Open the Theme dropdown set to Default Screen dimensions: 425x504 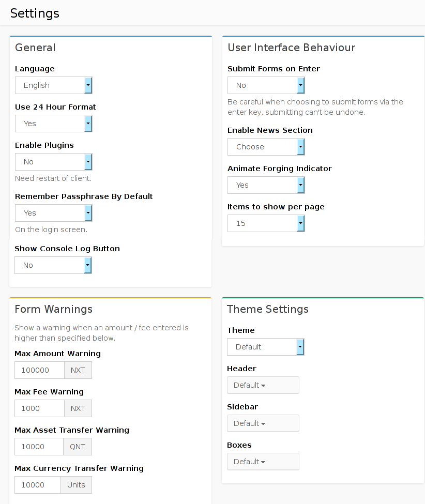[266, 346]
